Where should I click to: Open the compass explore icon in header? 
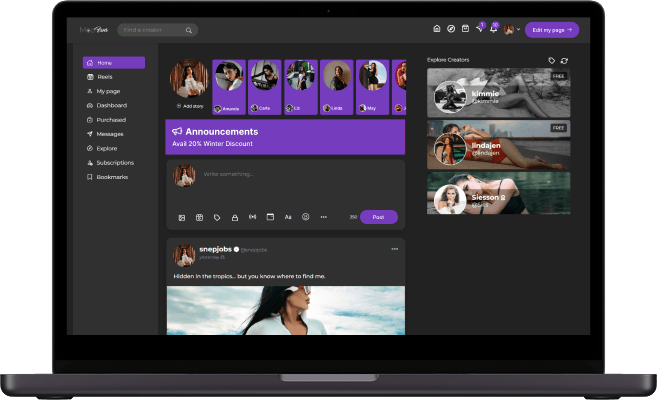pos(451,29)
